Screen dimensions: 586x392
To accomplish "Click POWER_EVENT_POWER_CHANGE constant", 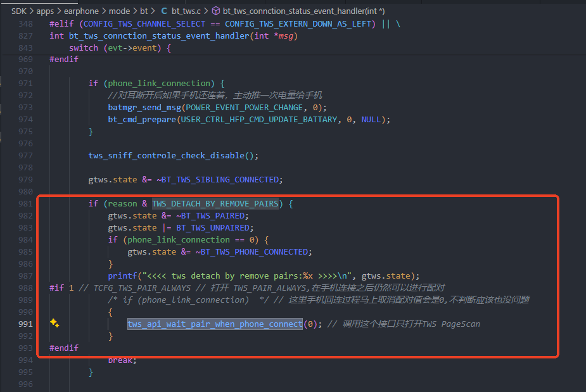I will point(244,108).
